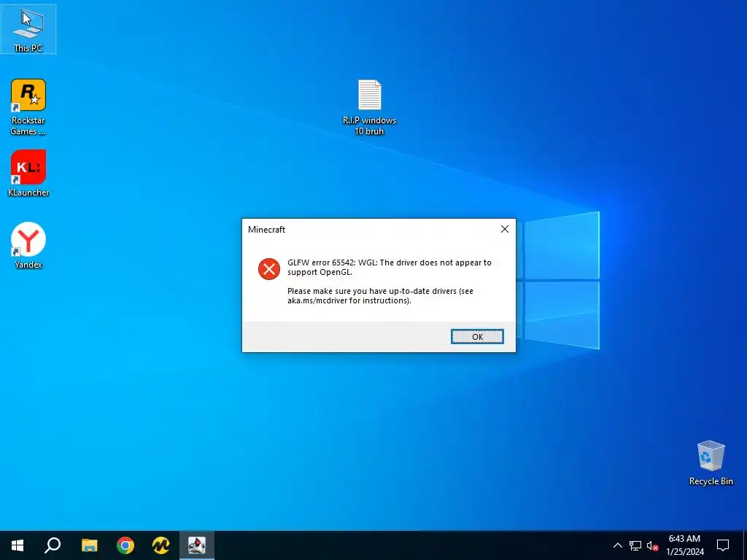
Task: Open the Windows Start menu
Action: (18, 545)
